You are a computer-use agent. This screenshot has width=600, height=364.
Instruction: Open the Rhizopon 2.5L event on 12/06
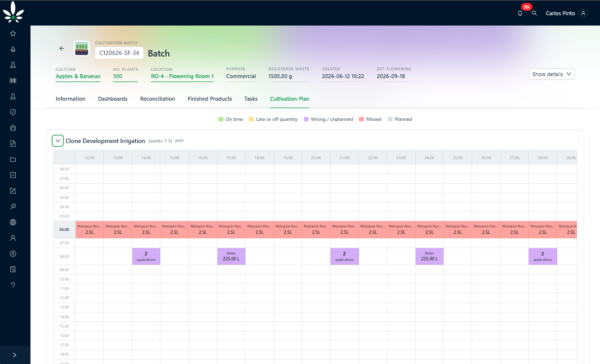coord(90,229)
